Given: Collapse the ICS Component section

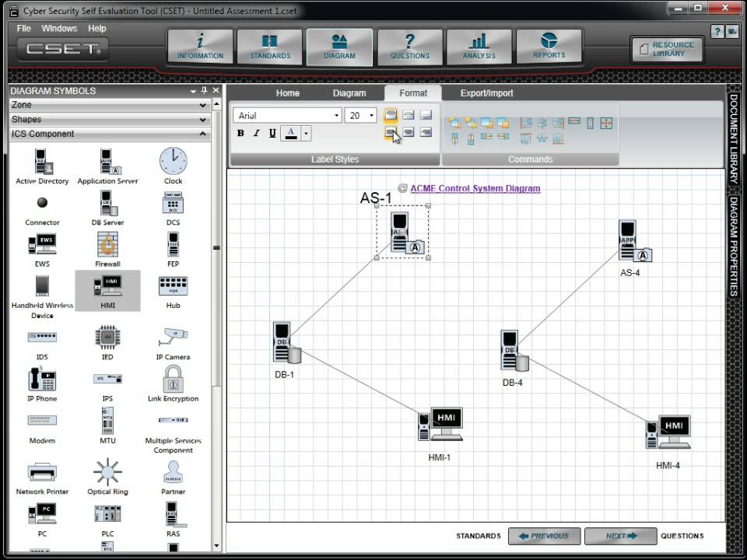Looking at the screenshot, I should tap(110, 134).
